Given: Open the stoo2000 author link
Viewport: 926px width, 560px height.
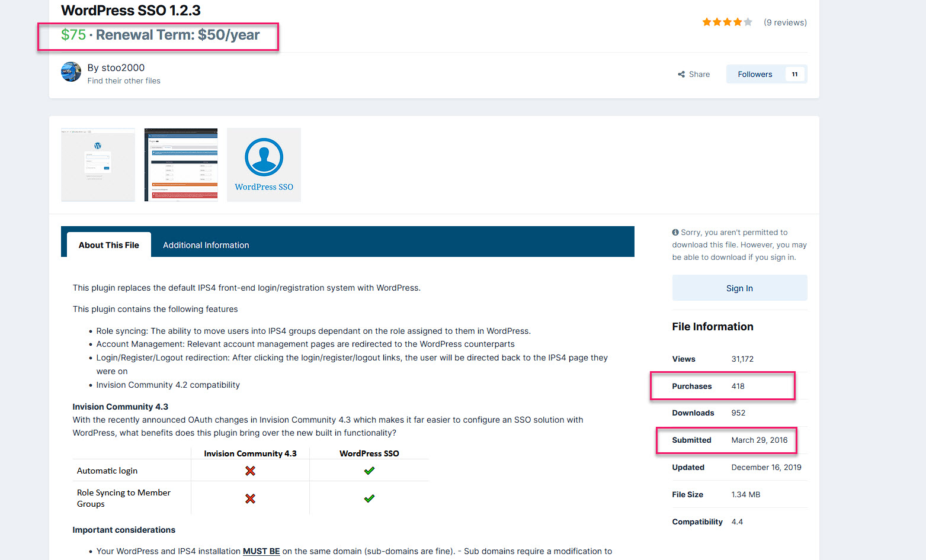Looking at the screenshot, I should [123, 67].
